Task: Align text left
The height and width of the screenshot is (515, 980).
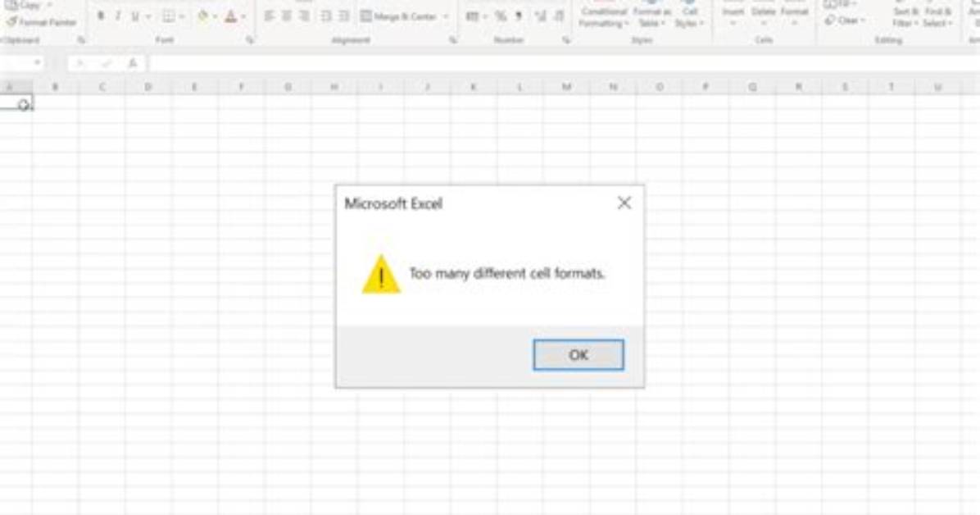Action: tap(269, 16)
